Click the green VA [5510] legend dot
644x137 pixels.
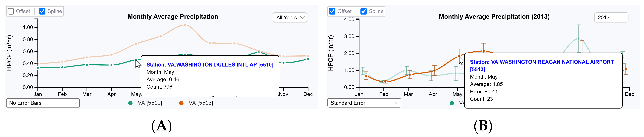[x=130, y=103]
